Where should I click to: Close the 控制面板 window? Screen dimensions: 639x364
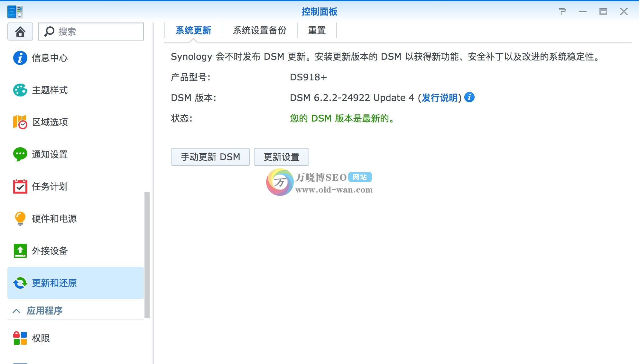click(624, 12)
